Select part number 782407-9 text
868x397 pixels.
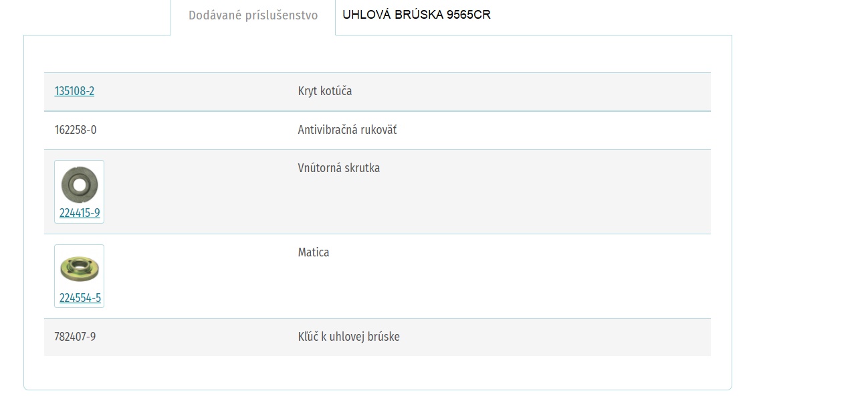pos(75,337)
